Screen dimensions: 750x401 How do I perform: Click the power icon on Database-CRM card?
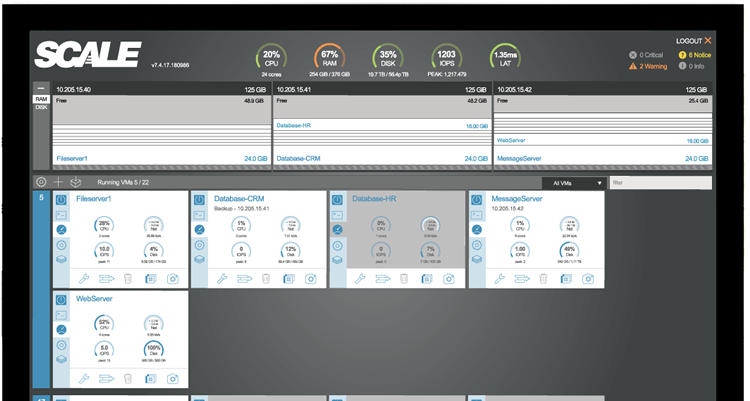(199, 200)
